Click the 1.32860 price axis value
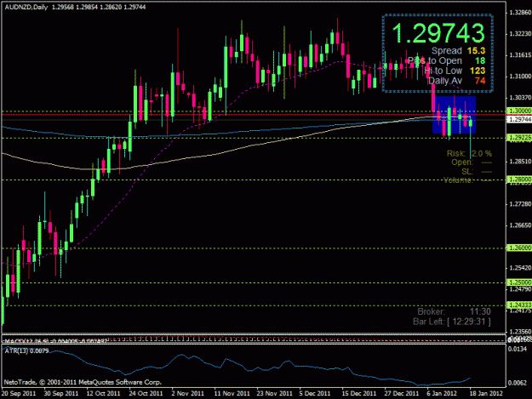 (520, 13)
